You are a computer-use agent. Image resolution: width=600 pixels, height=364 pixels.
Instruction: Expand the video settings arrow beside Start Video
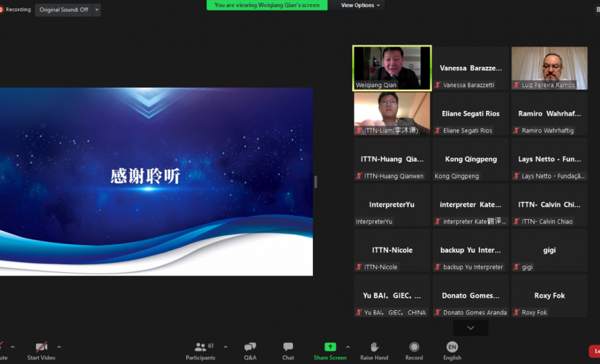[59, 346]
